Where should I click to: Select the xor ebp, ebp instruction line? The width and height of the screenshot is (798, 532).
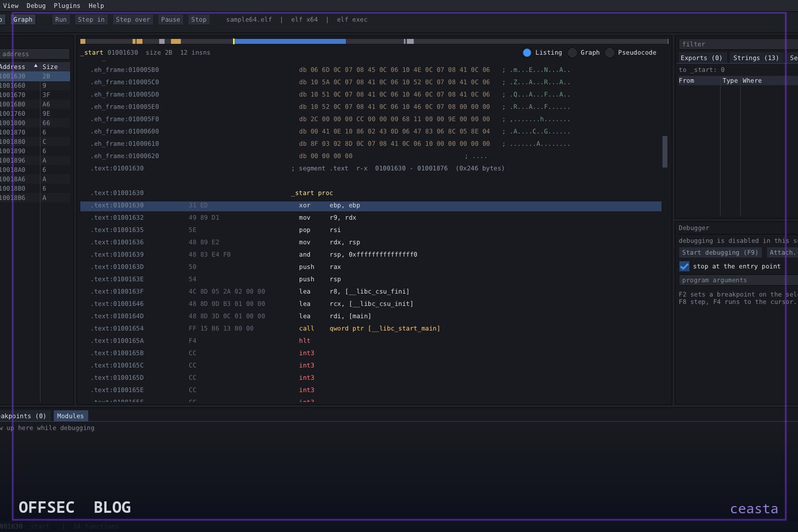click(x=370, y=206)
